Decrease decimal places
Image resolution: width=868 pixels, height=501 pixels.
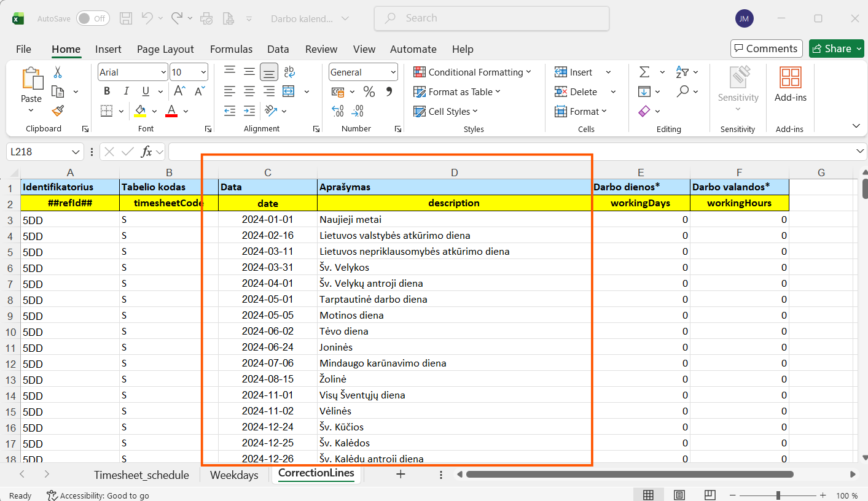(x=358, y=111)
